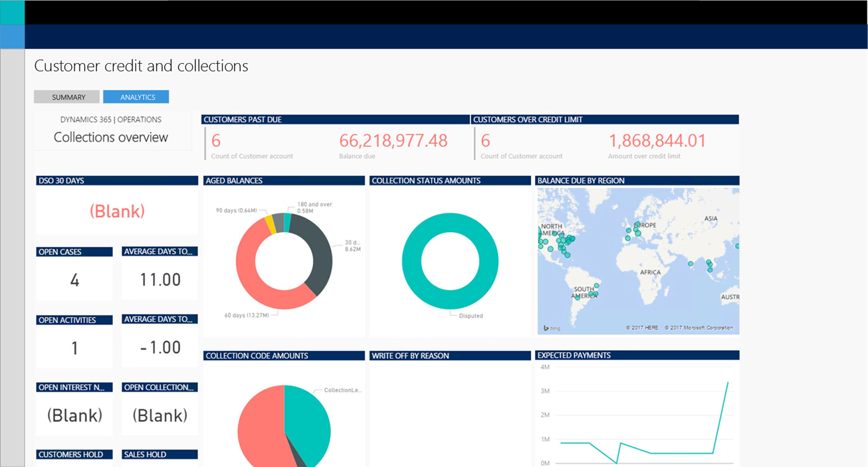The image size is (868, 467).
Task: Click the DSO 30 Days (Blank) card
Action: click(x=117, y=211)
